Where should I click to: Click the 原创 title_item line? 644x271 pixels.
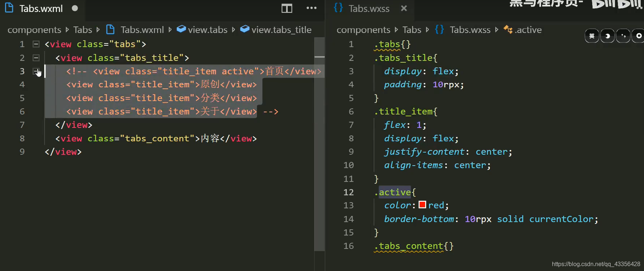(x=161, y=85)
